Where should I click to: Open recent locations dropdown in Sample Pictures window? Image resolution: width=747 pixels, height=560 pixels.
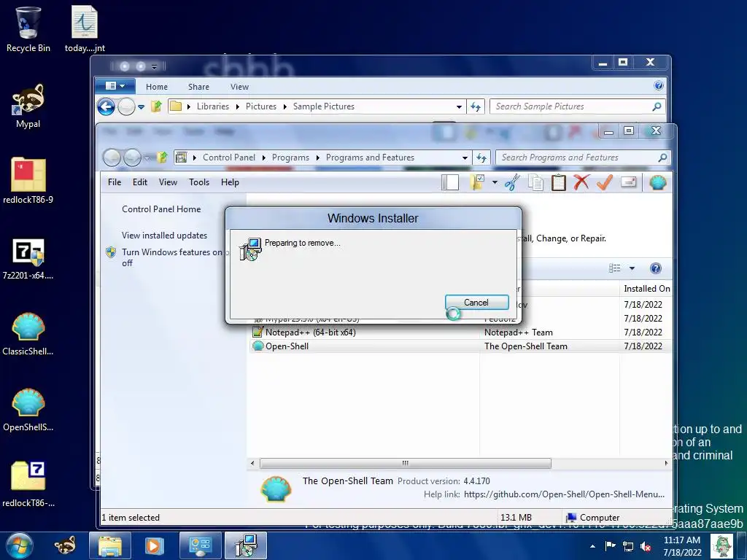pos(141,106)
